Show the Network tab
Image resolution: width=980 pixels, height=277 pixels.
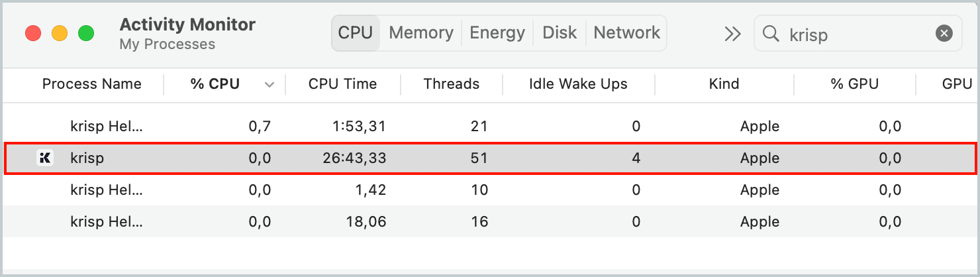[x=626, y=32]
